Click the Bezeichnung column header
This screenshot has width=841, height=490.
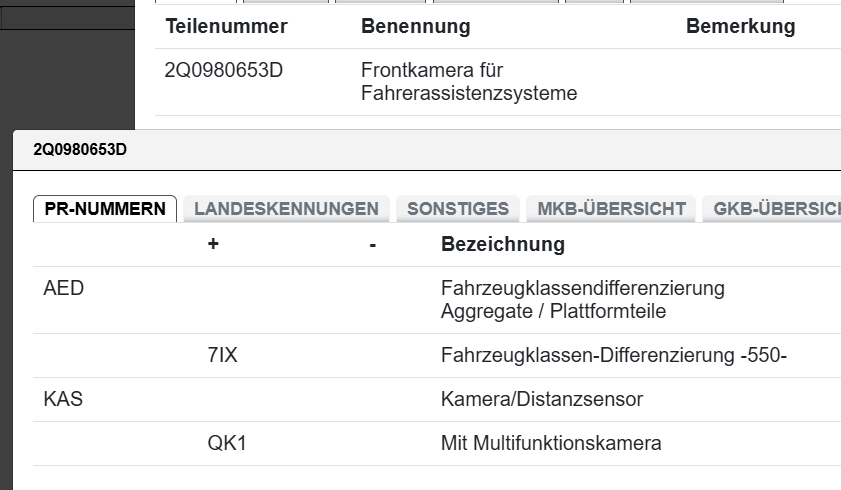click(x=502, y=245)
